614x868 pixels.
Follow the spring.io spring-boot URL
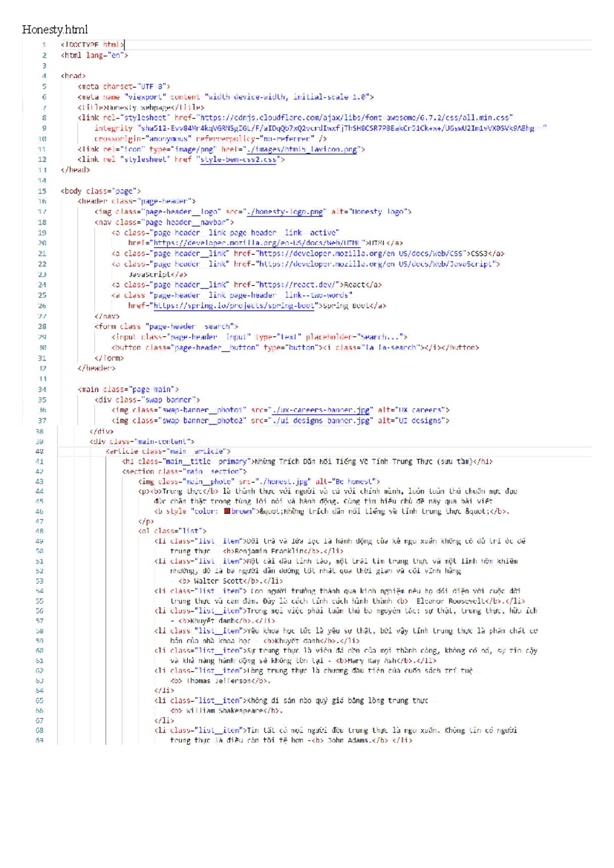pos(234,306)
